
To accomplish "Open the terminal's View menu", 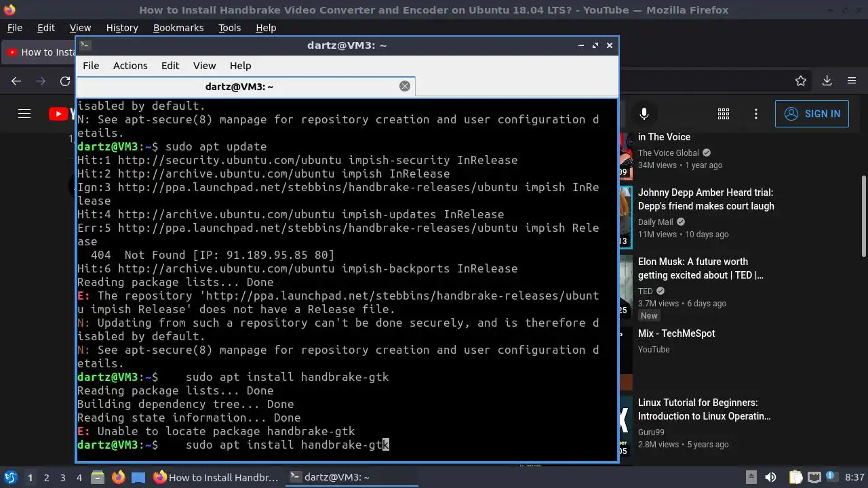I will pos(204,66).
